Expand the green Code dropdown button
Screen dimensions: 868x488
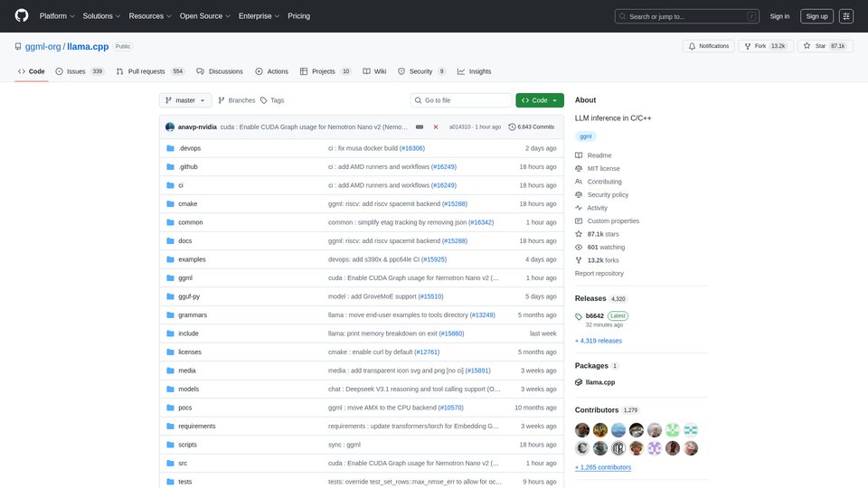[x=540, y=100]
